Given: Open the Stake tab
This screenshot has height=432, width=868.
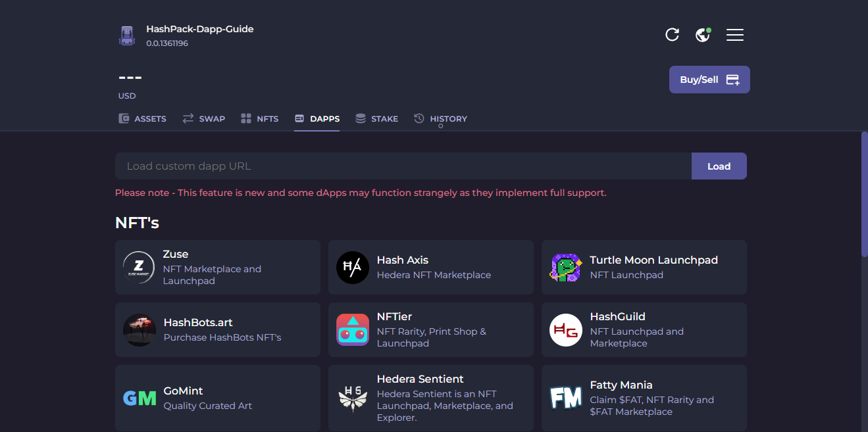Looking at the screenshot, I should (377, 119).
